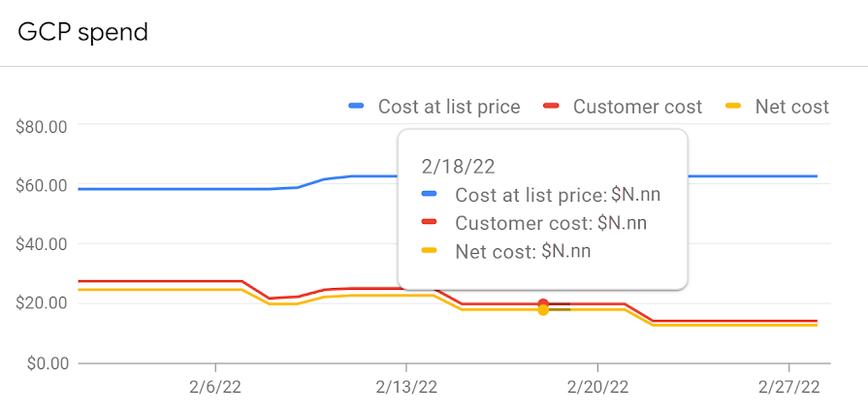Click the tooltip Cost at list price row
Screen dimensions: 868x411
click(x=541, y=195)
